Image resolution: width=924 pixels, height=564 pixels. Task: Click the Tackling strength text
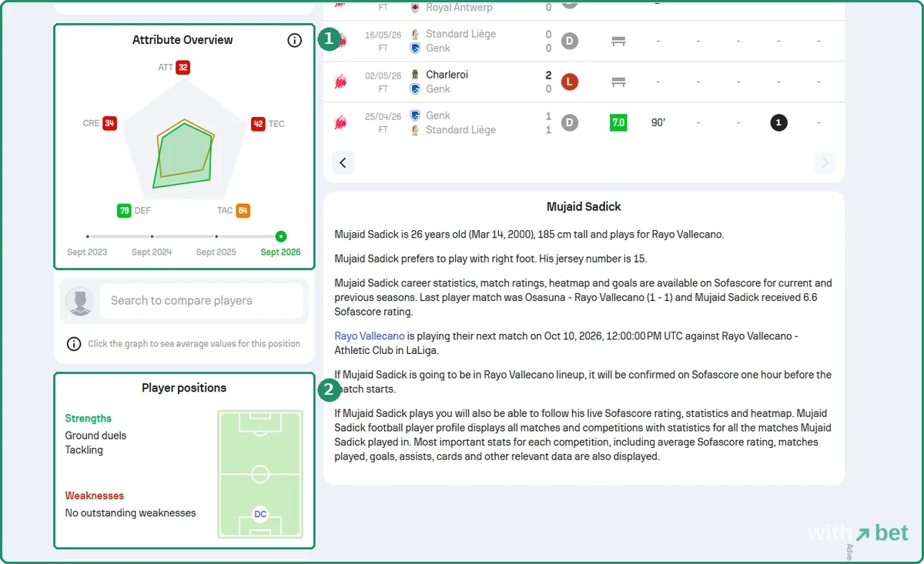tap(84, 450)
